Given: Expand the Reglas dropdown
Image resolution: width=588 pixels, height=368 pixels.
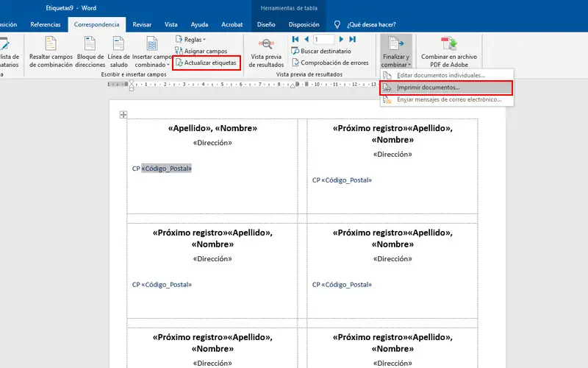Looking at the screenshot, I should click(x=190, y=40).
